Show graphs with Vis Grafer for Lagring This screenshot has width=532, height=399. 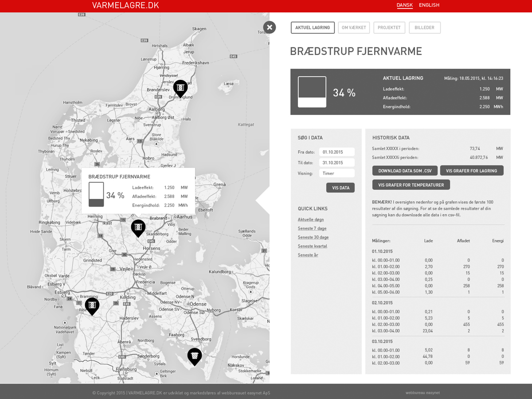(x=471, y=171)
